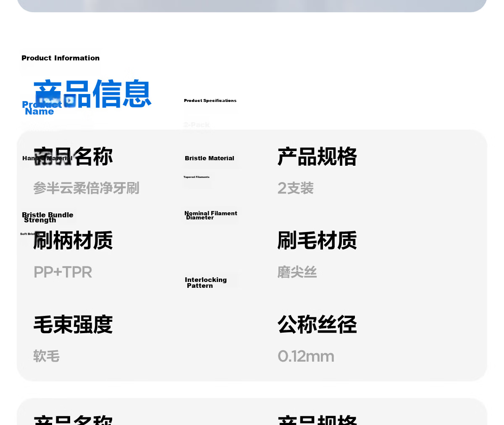Click the '2支装' specification value
Viewport: 504px width, 425px height.
pyautogui.click(x=296, y=188)
